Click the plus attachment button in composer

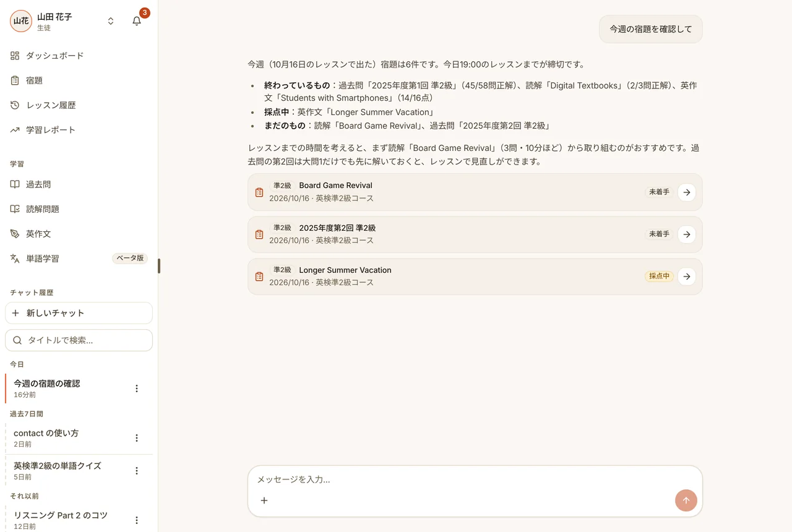click(264, 500)
